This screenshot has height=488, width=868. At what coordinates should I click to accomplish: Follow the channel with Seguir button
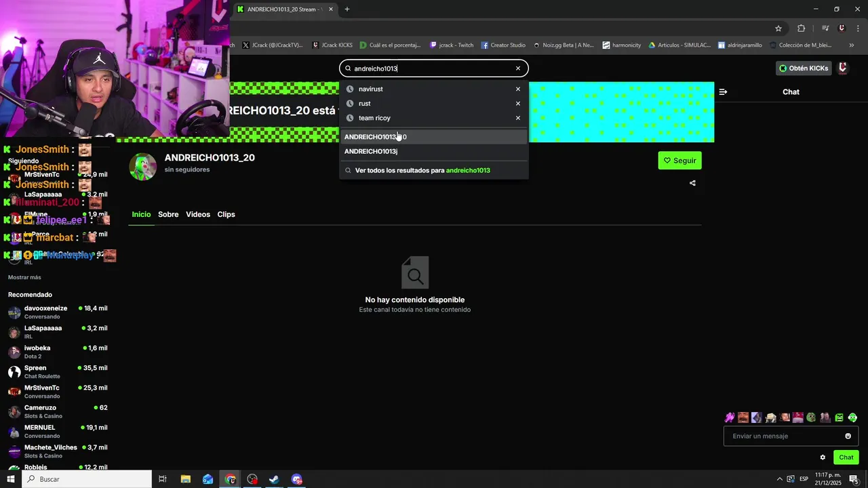click(679, 161)
